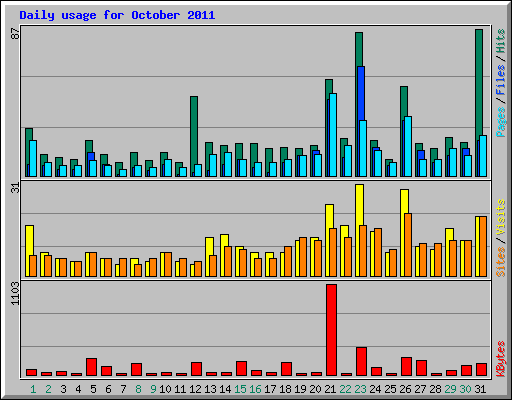Click day label 6 on the x-axis
The height and width of the screenshot is (400, 512).
[108, 389]
